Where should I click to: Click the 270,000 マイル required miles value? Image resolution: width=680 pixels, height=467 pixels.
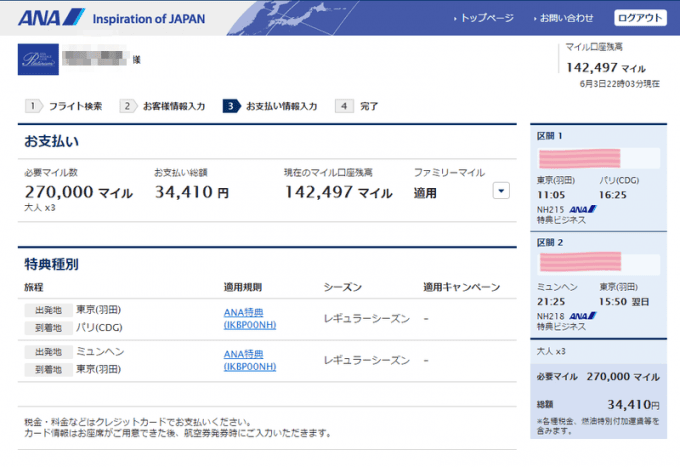78,192
